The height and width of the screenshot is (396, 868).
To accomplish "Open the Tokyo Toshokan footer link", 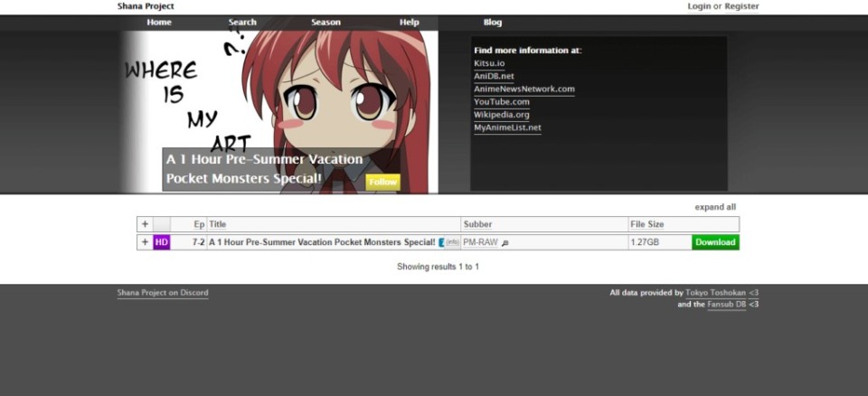I will 715,293.
